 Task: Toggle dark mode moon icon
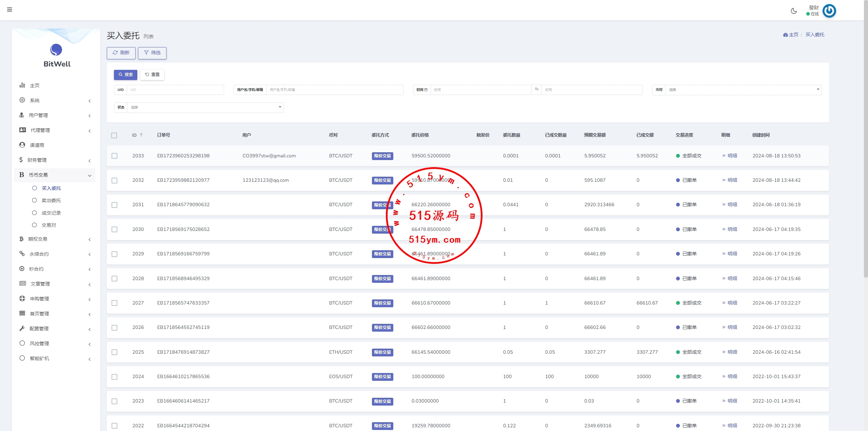(794, 11)
